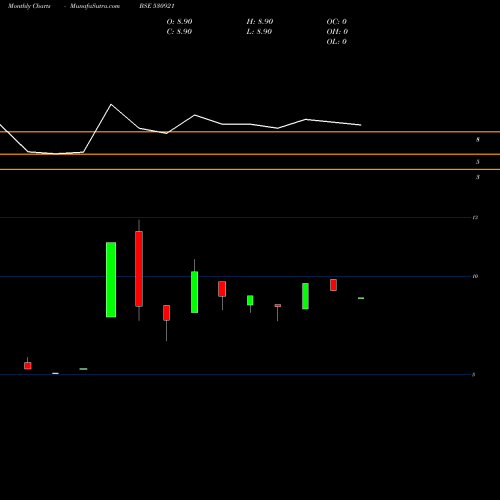Click the price axis label "12"
The height and width of the screenshot is (500, 500).
click(x=475, y=218)
